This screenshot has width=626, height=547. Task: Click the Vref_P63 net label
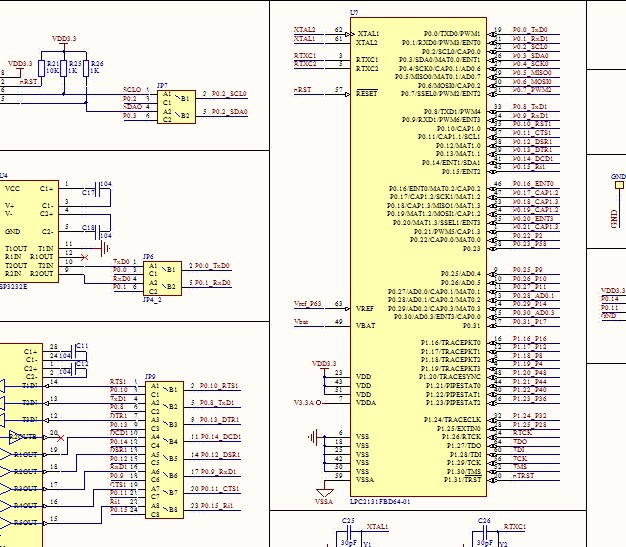[307, 303]
